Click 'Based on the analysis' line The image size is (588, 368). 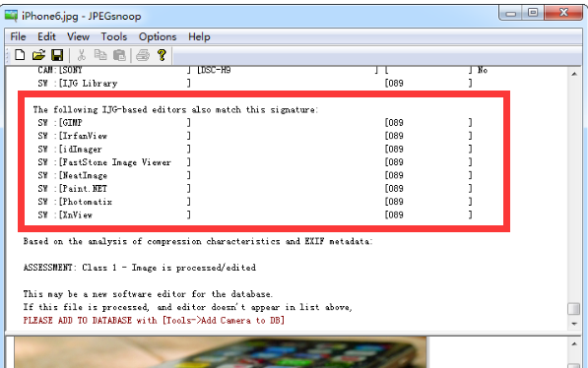pos(198,241)
